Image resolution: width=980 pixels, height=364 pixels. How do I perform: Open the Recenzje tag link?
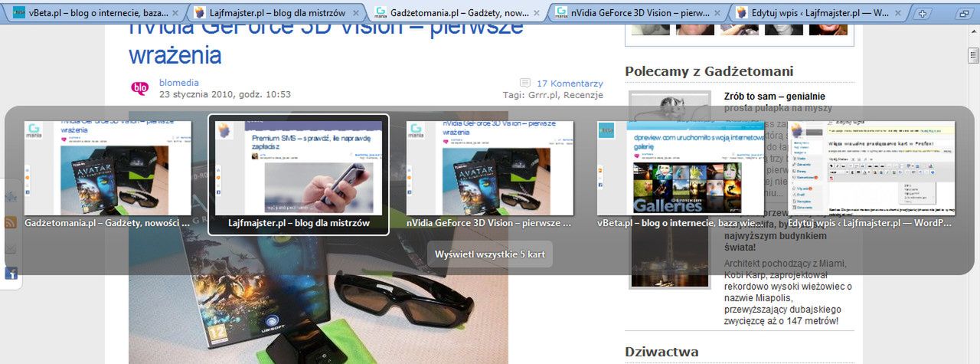pos(583,95)
